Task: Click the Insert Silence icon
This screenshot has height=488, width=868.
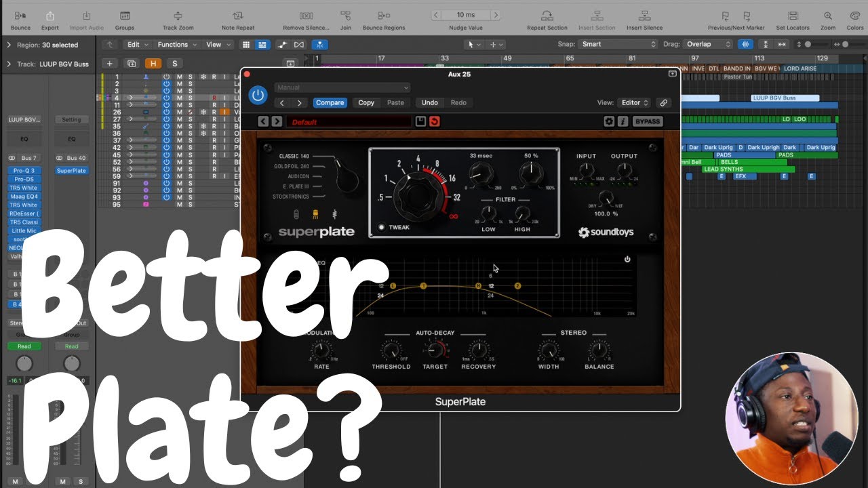Action: 644,16
